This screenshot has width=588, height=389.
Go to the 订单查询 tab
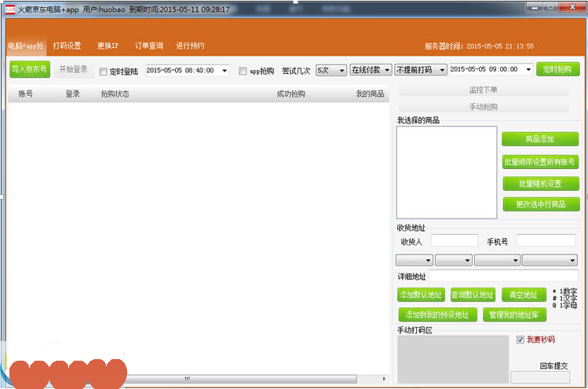149,46
